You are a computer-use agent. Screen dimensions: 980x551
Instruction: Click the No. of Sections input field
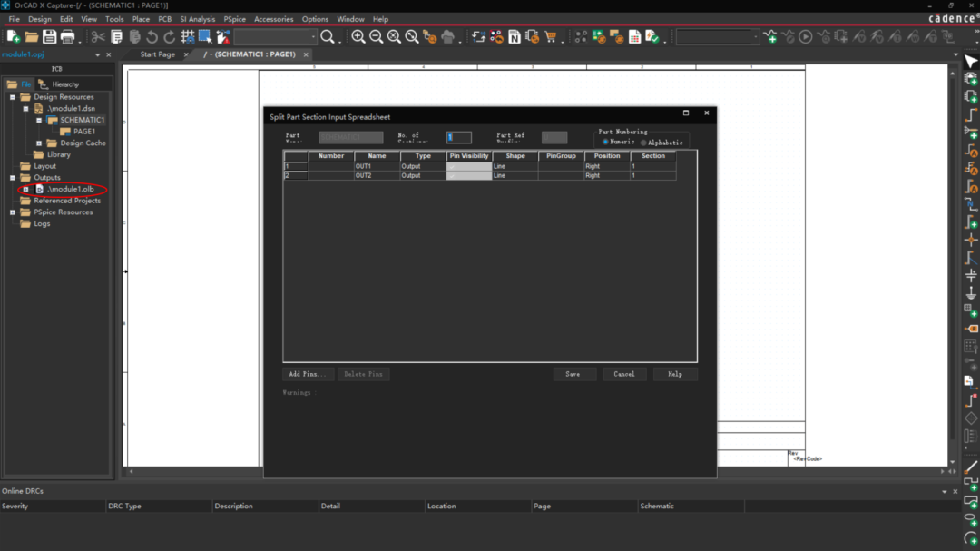[459, 137]
